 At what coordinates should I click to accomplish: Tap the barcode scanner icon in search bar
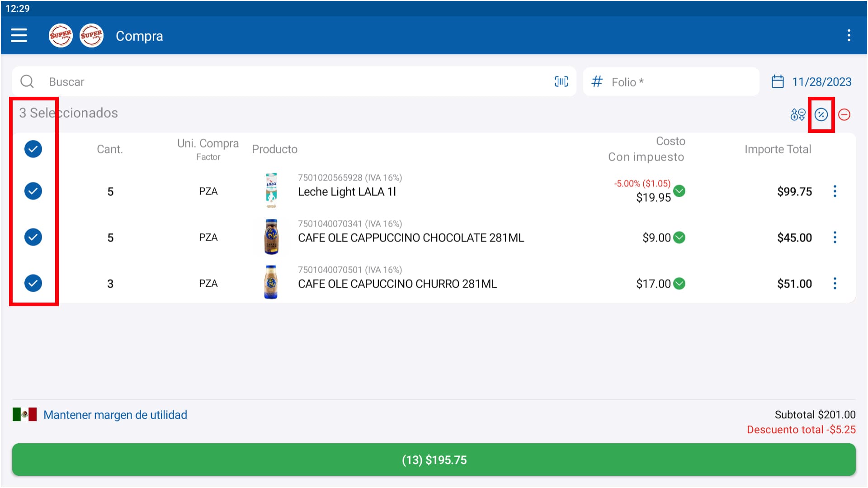[561, 81]
